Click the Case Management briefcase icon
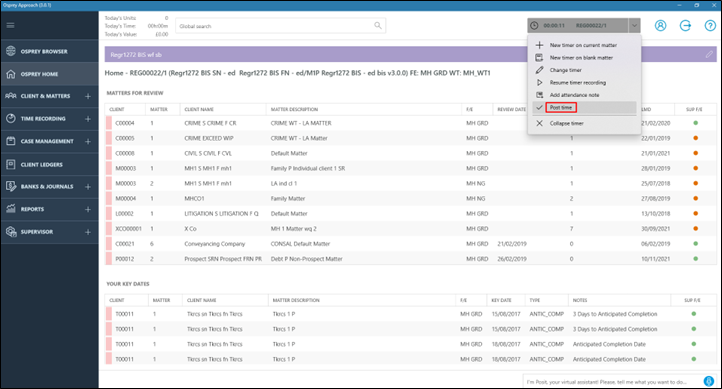 coord(11,141)
